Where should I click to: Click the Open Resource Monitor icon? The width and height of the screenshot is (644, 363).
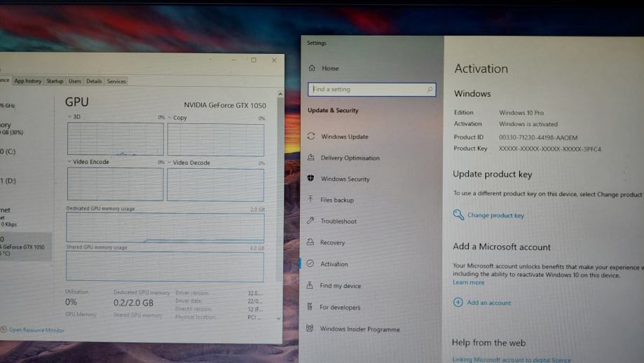pyautogui.click(x=4, y=329)
